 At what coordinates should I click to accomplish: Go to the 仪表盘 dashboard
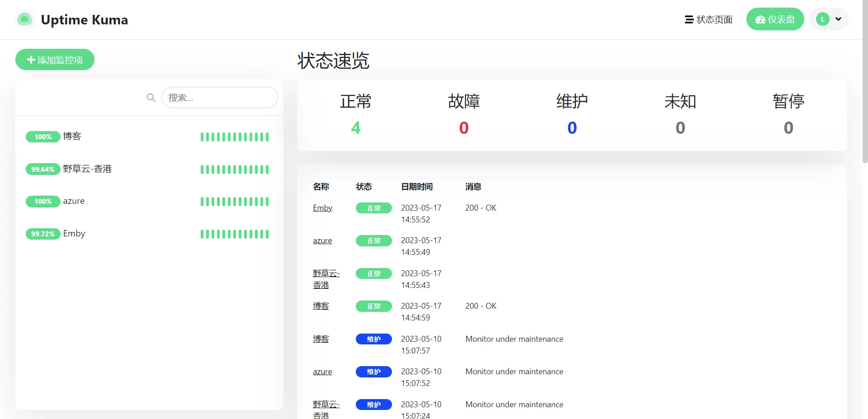pos(775,19)
